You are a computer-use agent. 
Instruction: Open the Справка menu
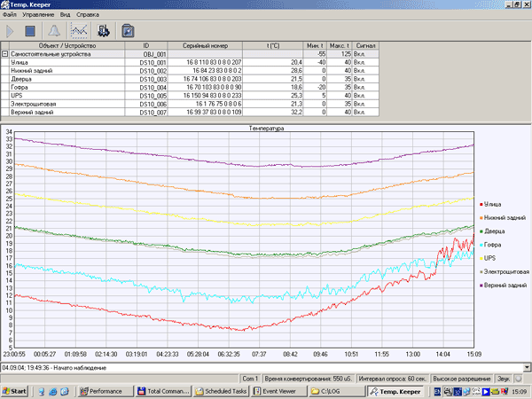tap(89, 16)
